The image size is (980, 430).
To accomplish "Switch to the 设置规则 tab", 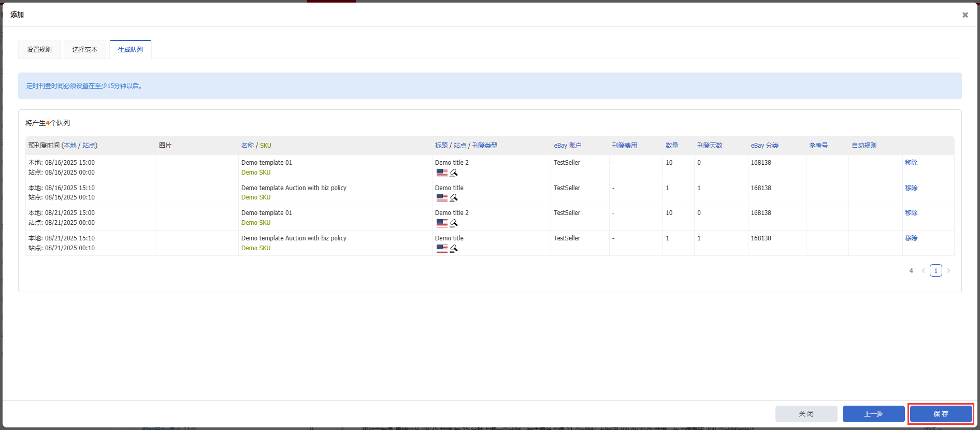I will 39,50.
